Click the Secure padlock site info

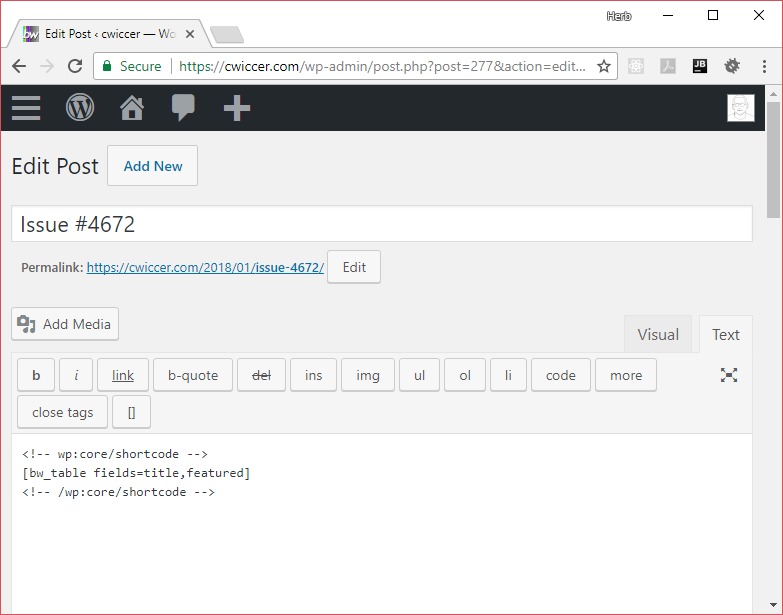[132, 66]
